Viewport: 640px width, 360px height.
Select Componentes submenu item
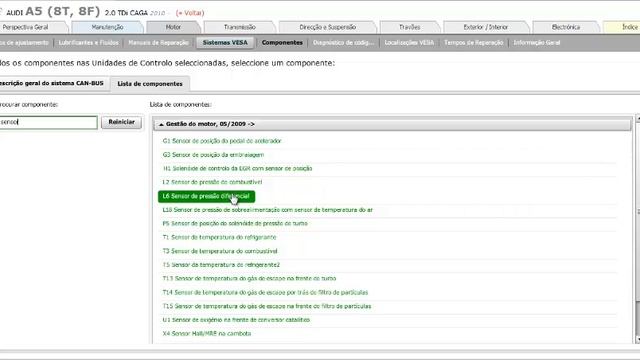tap(282, 42)
